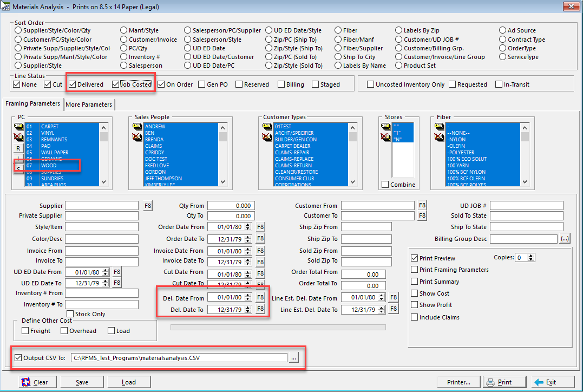
Task: Click deselect-all icon for Customer Types
Action: [266, 137]
